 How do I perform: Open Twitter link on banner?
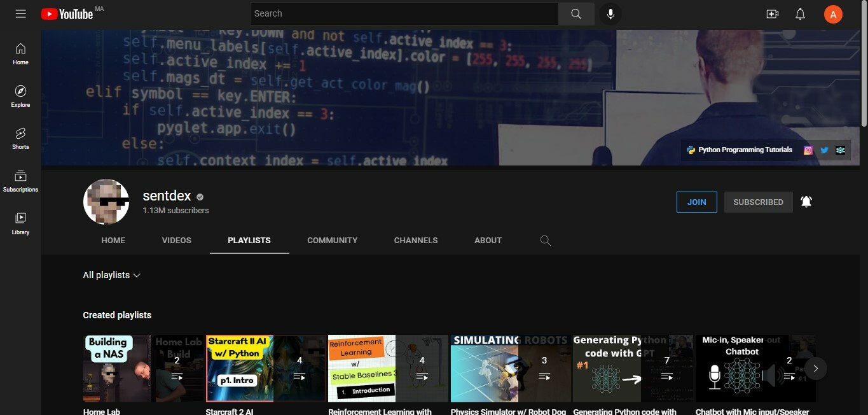tap(824, 150)
